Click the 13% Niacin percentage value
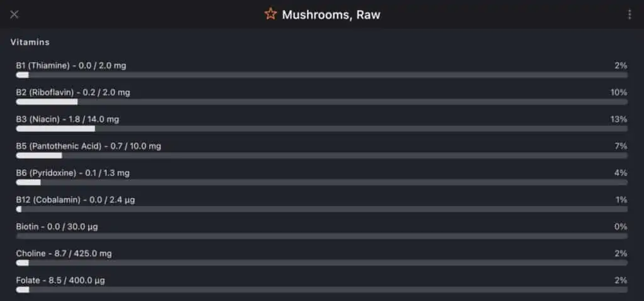This screenshot has width=644, height=301. [619, 119]
